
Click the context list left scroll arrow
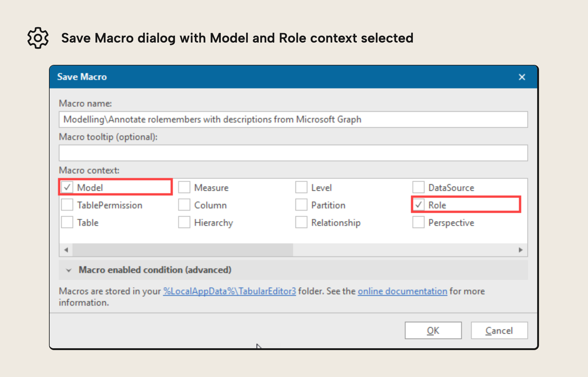click(x=66, y=250)
